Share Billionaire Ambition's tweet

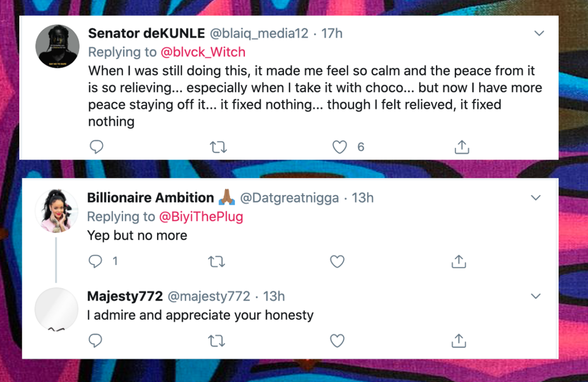(458, 261)
